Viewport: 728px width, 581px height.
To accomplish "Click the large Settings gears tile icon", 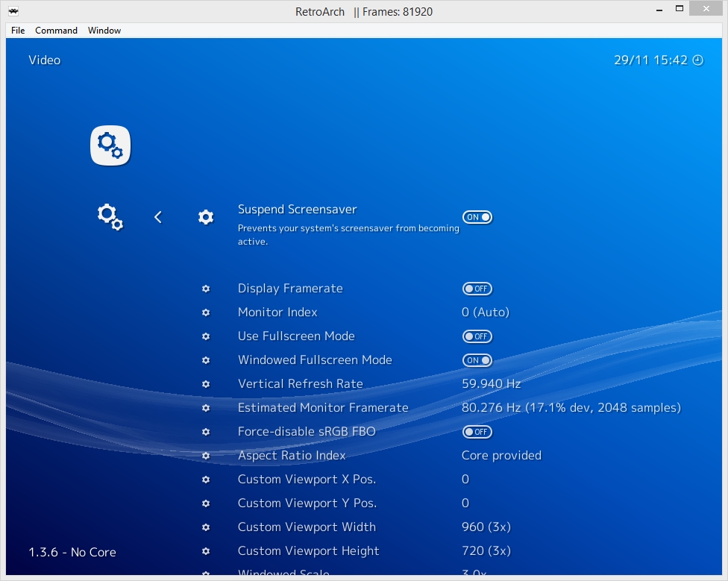I will coord(110,145).
